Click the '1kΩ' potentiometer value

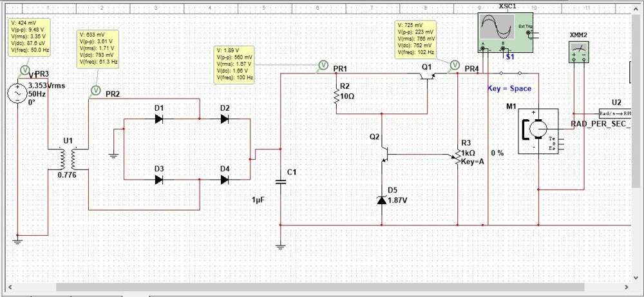coord(468,152)
